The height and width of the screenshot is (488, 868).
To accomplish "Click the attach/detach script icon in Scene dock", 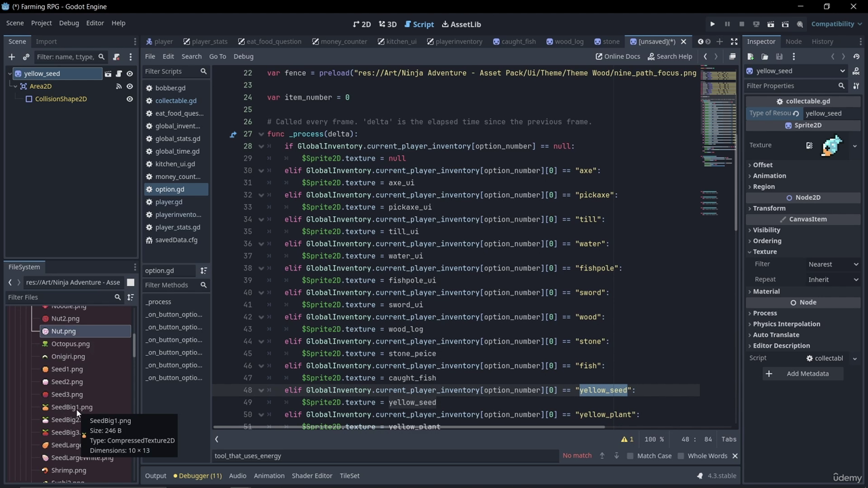I will point(117,57).
